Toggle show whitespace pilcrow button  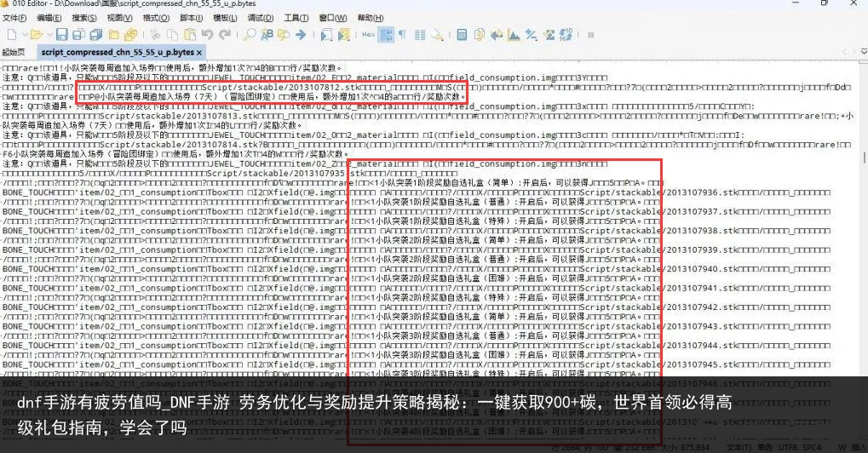402,35
